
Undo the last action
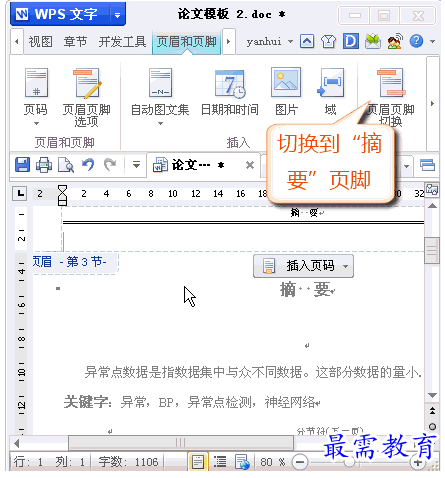click(x=88, y=165)
